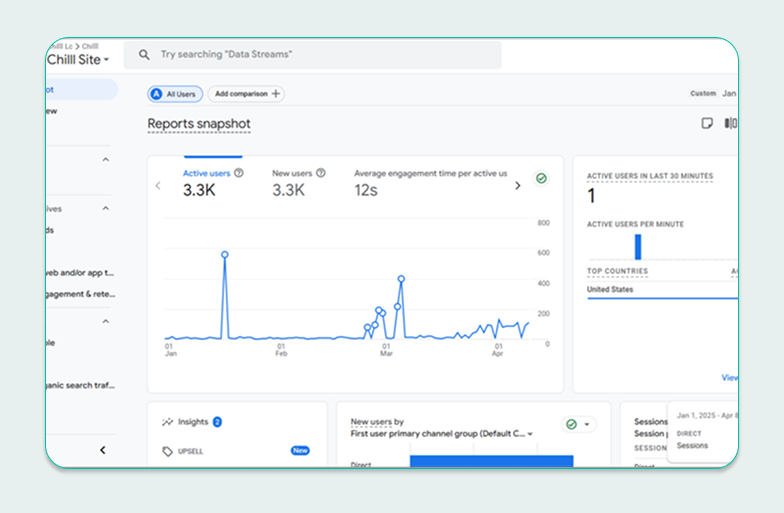Click the Upsell tag icon

[x=167, y=451]
